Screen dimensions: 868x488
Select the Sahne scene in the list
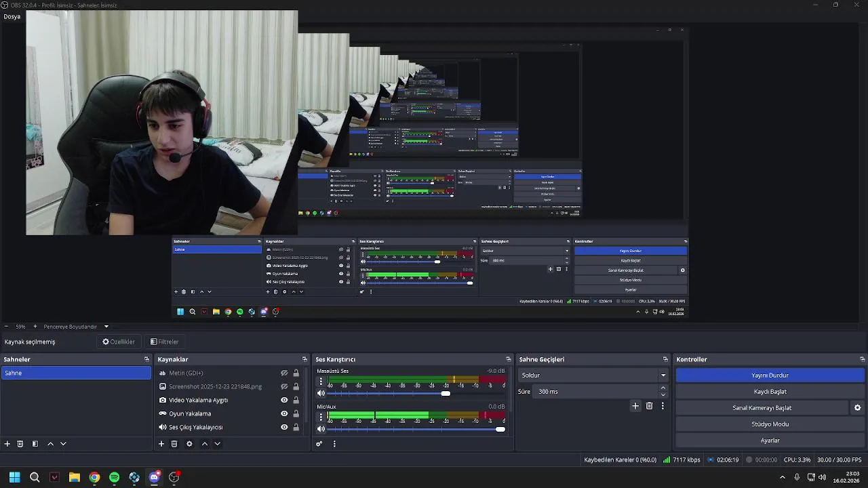(76, 373)
